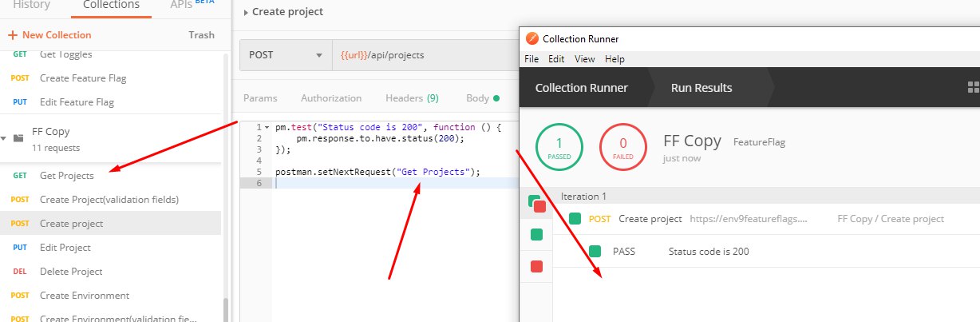Screen dimensions: 980x322
Task: Open the APIs BETA tab
Action: point(192,5)
